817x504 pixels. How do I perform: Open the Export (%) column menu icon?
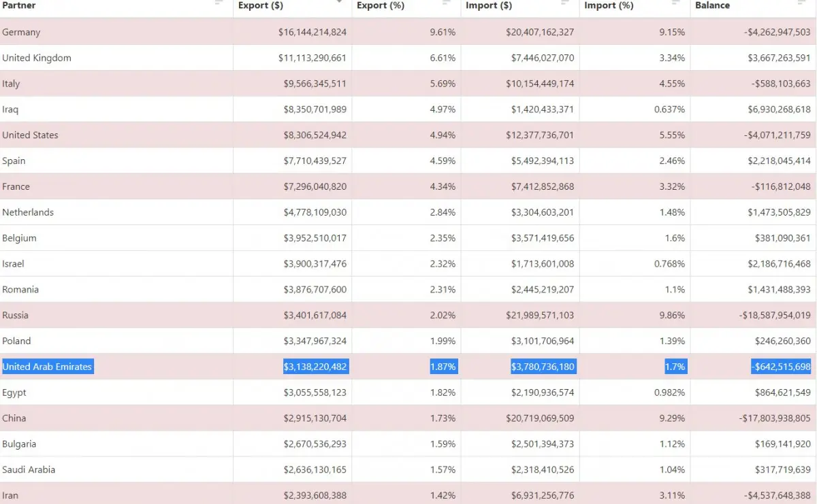tap(447, 3)
